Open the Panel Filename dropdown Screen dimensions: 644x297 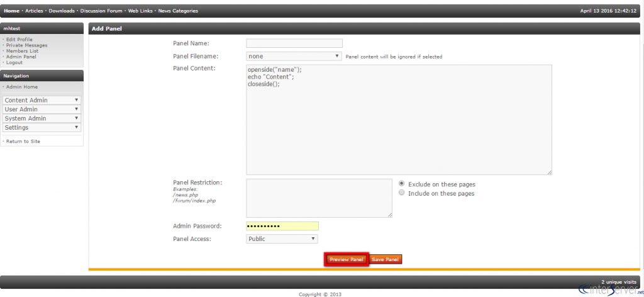tap(294, 56)
